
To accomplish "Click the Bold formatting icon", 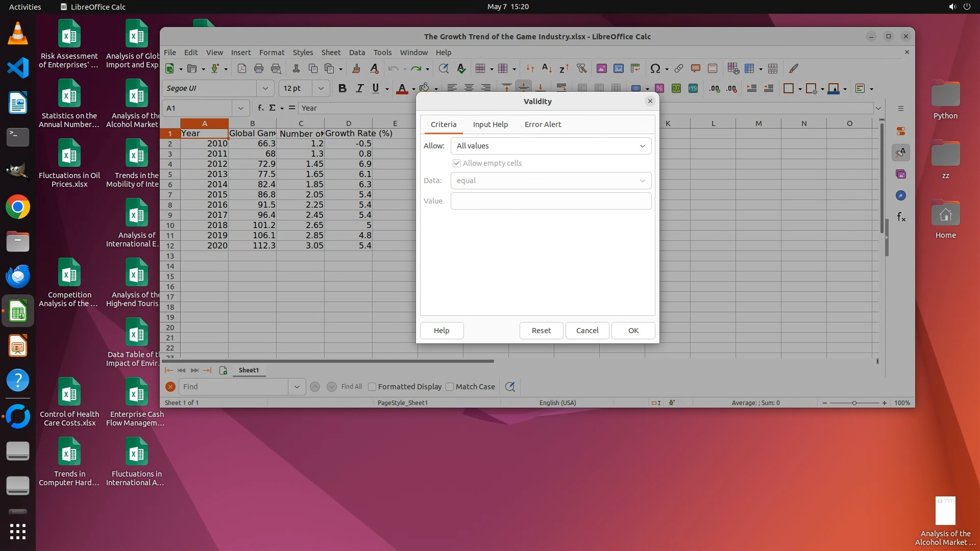I will 342,88.
